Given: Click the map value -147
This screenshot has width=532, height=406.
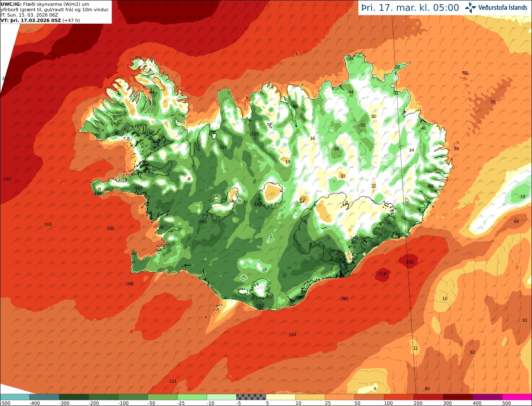Looking at the screenshot, I should (202, 221).
